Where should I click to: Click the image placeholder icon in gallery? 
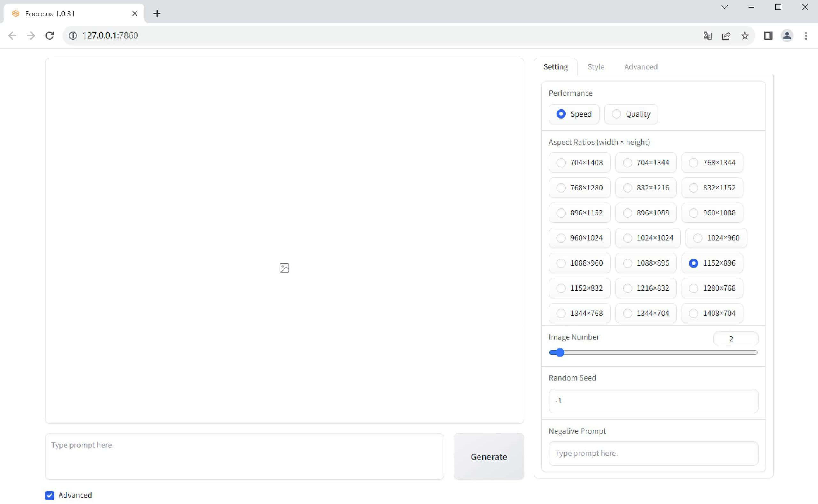click(x=284, y=268)
